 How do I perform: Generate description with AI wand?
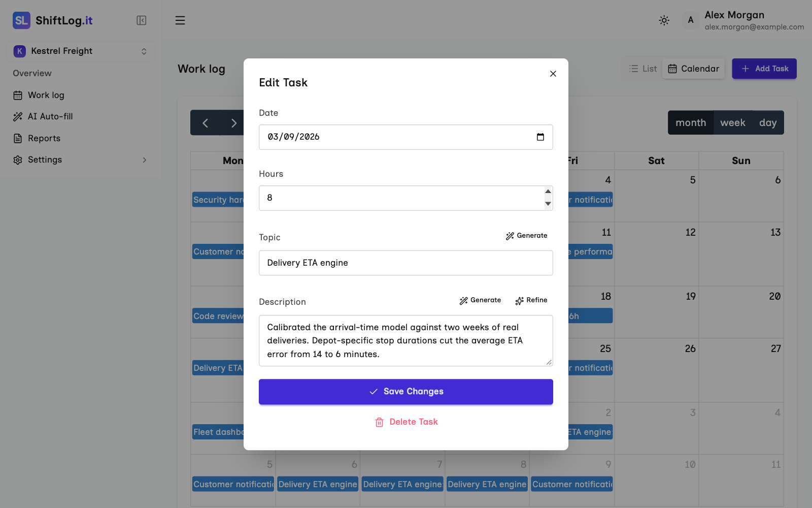tap(480, 300)
